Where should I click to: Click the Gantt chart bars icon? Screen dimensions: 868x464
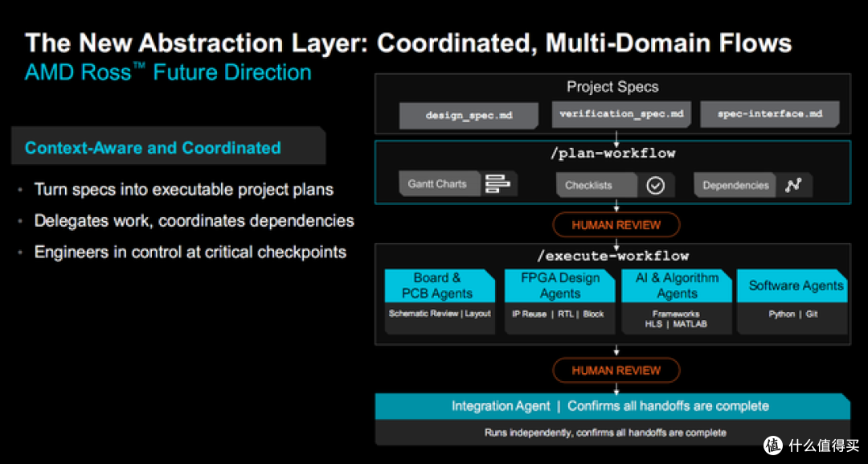[x=497, y=184]
